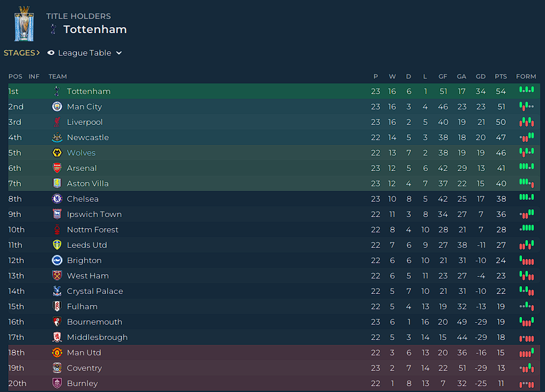
Task: Click the Liverpool club badge
Action: 57,122
